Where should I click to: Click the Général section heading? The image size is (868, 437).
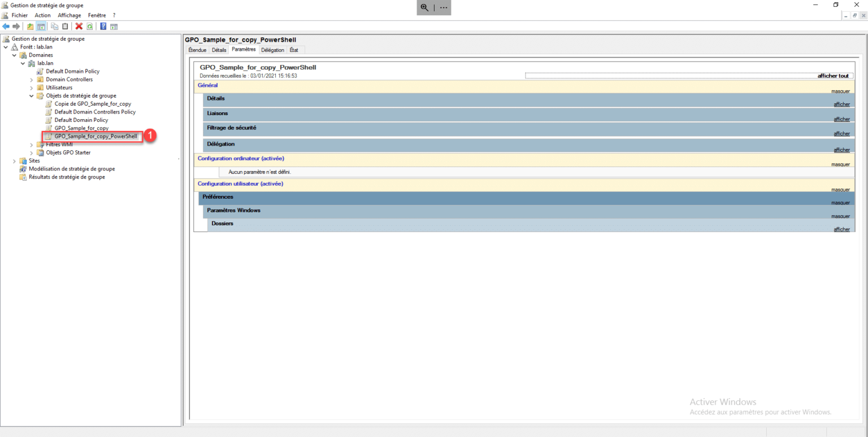click(x=207, y=85)
